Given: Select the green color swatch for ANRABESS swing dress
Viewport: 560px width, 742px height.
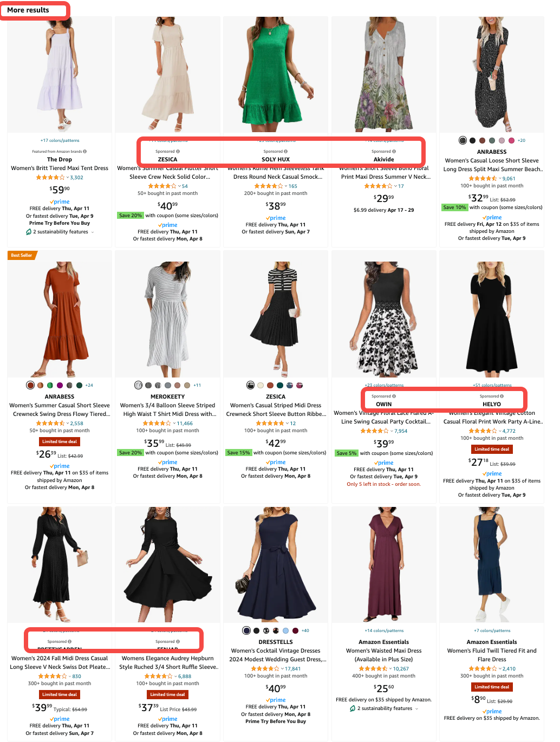Looking at the screenshot, I should coord(50,386).
